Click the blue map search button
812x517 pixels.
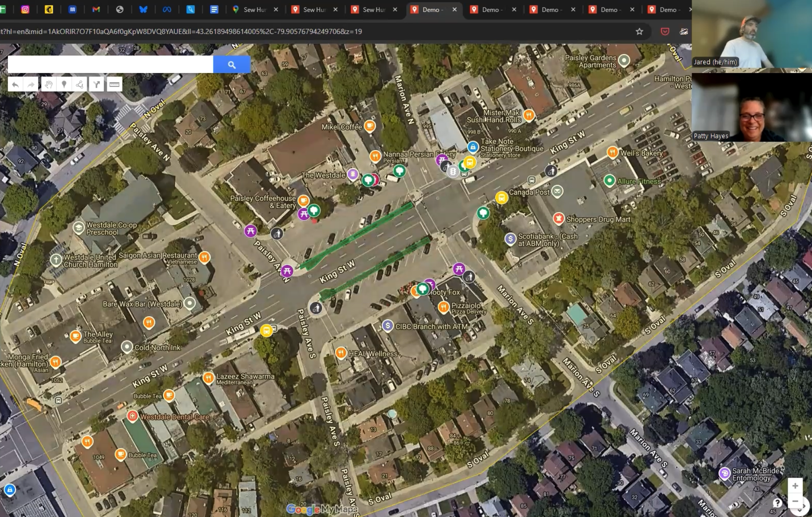[x=231, y=65]
